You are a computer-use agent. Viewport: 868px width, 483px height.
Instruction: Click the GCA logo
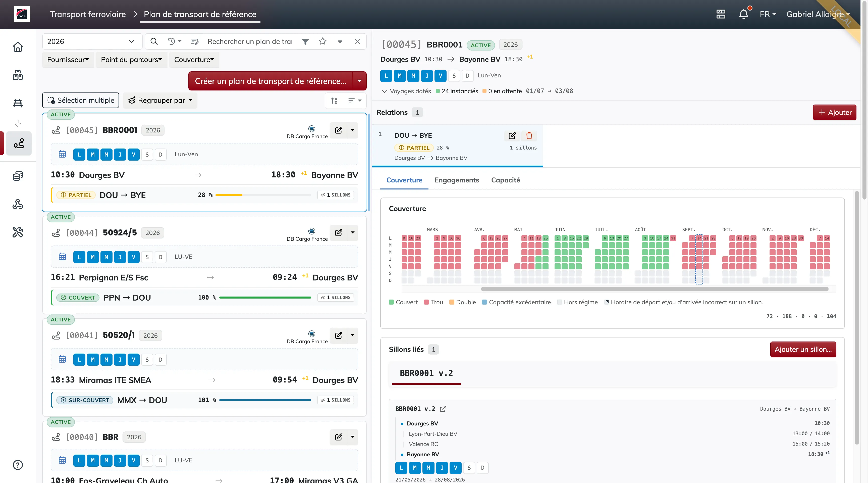[22, 14]
